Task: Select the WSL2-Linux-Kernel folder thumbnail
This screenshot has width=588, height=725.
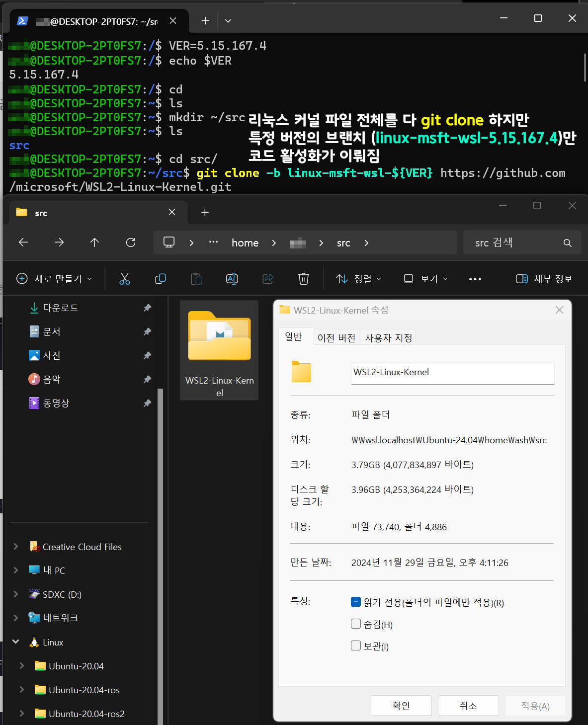Action: click(219, 350)
